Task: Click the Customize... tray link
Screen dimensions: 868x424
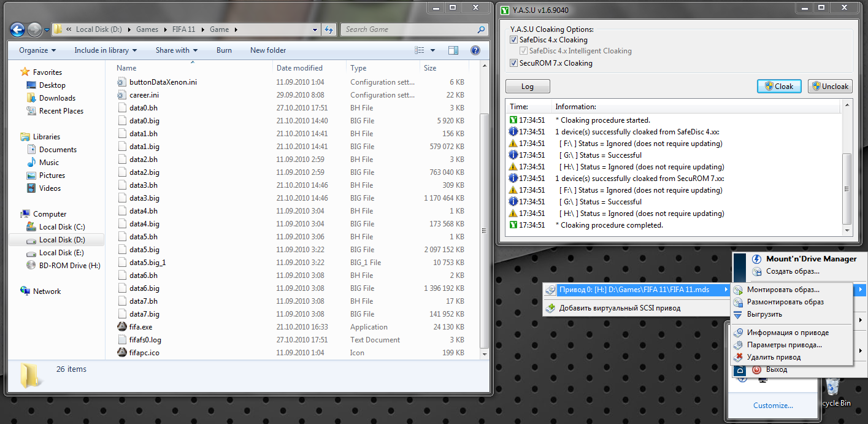Action: click(x=773, y=406)
